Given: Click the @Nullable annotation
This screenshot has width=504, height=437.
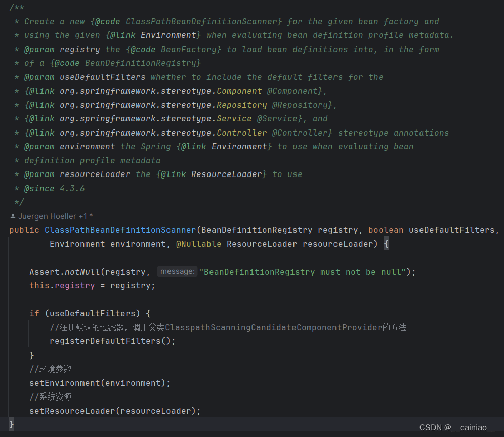Looking at the screenshot, I should (199, 244).
